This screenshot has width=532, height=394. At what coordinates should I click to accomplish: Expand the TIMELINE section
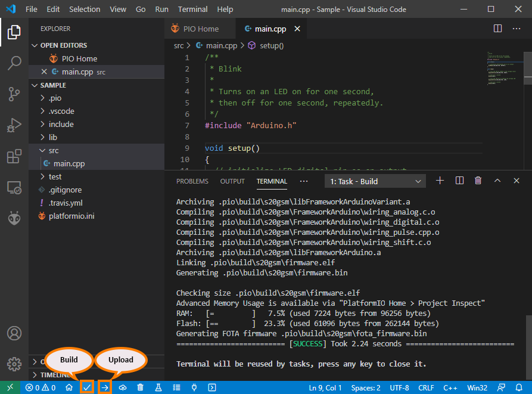pos(97,375)
